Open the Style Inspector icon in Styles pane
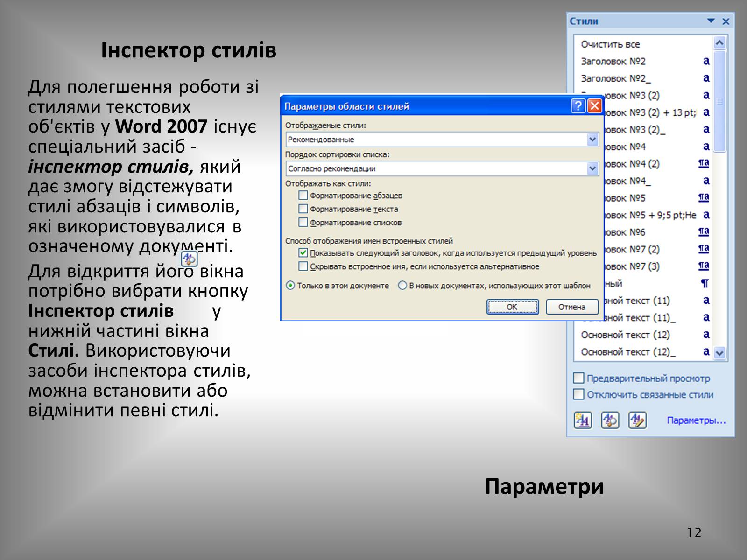This screenshot has width=747, height=560. click(x=610, y=420)
